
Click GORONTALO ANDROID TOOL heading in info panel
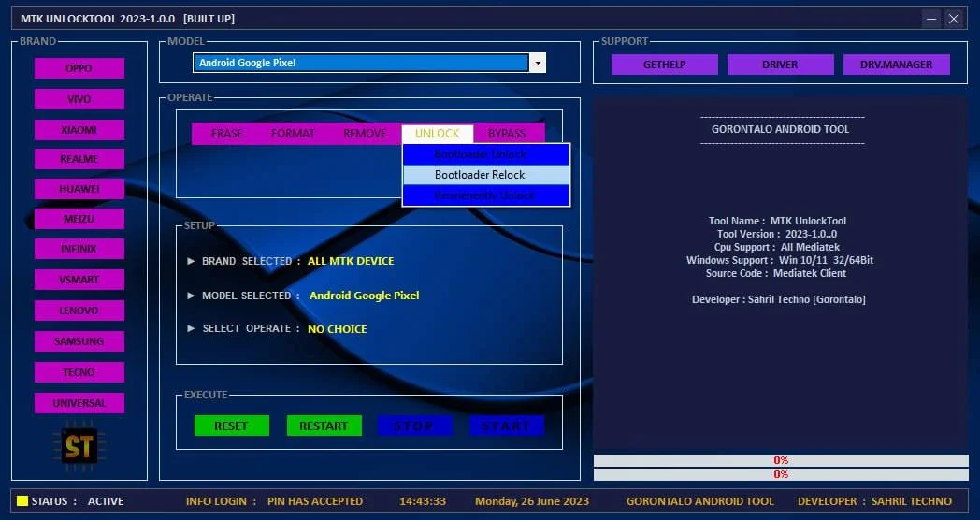pyautogui.click(x=780, y=129)
